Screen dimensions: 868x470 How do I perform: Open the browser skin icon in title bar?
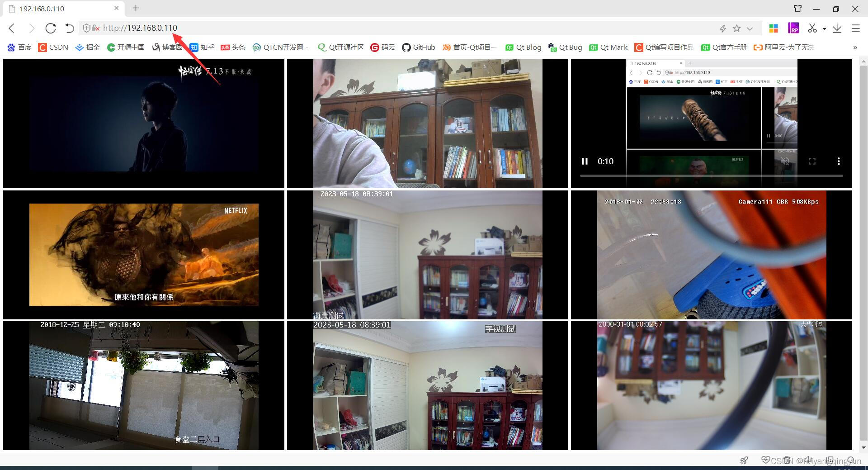797,9
